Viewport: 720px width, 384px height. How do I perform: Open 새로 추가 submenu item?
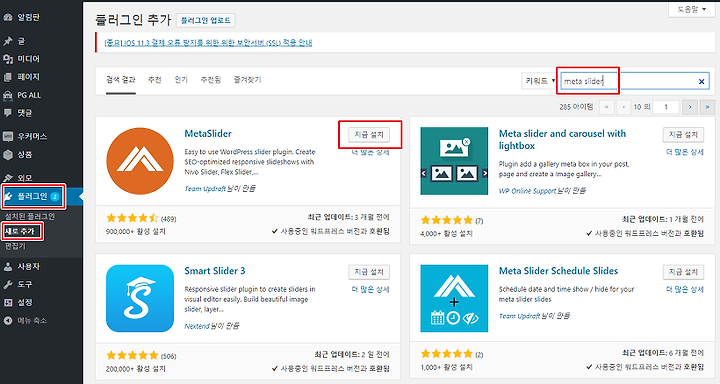pyautogui.click(x=20, y=231)
